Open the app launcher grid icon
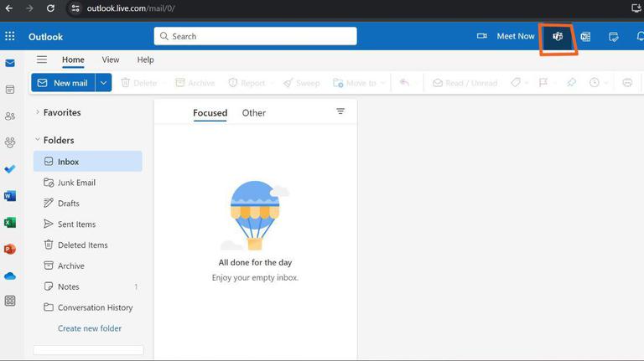 click(10, 36)
